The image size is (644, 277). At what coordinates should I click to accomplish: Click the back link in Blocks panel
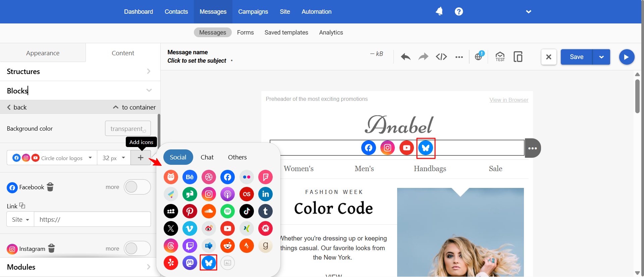pos(17,107)
